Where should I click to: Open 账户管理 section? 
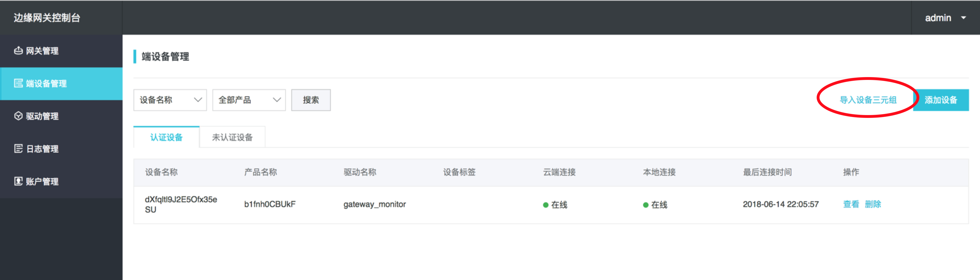pyautogui.click(x=61, y=182)
